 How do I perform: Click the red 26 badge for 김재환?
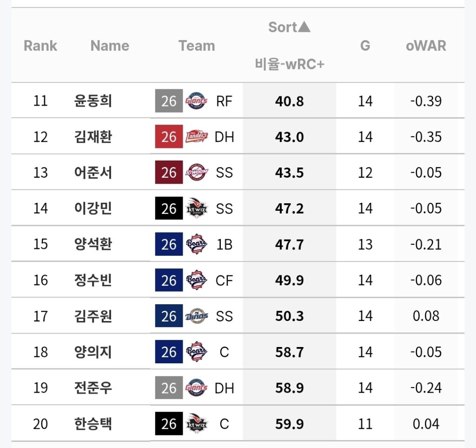click(x=169, y=137)
